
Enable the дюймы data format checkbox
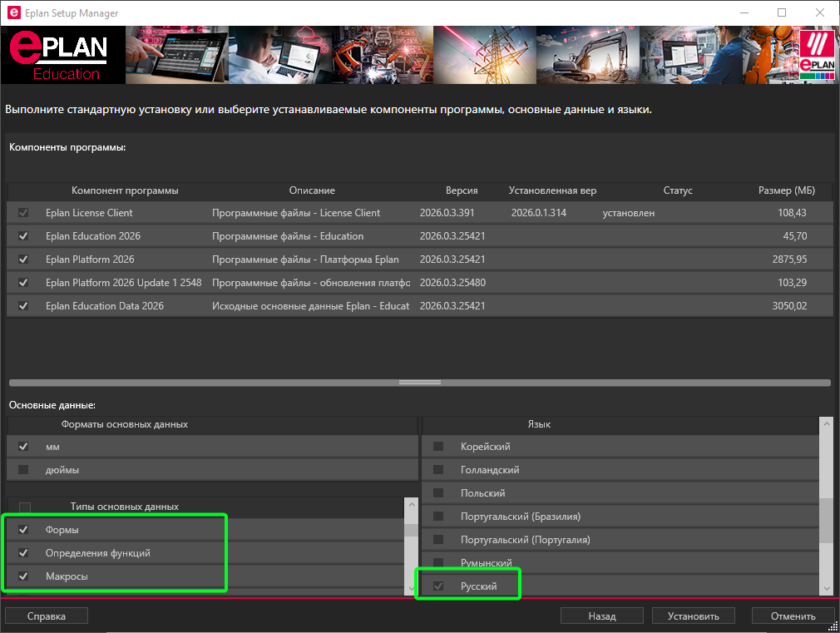point(23,469)
